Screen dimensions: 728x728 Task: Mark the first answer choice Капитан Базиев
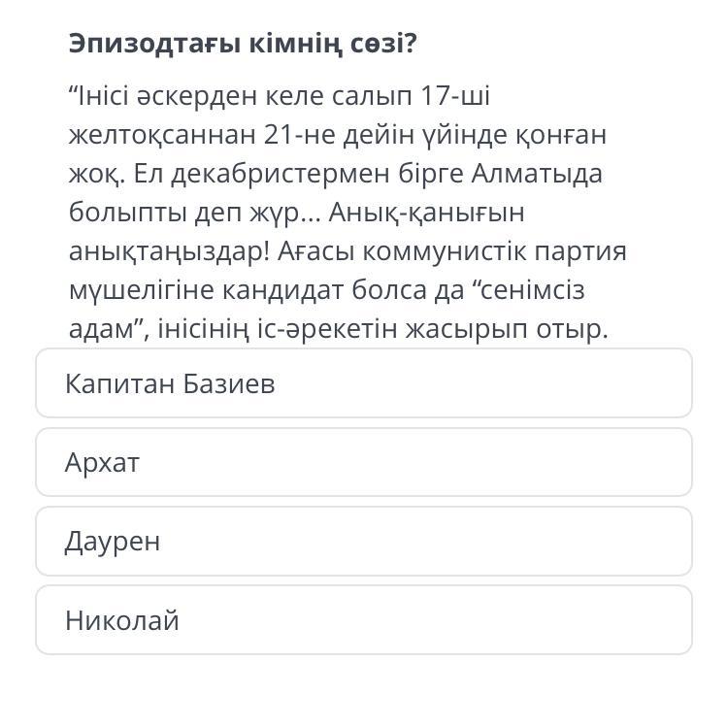click(x=364, y=383)
